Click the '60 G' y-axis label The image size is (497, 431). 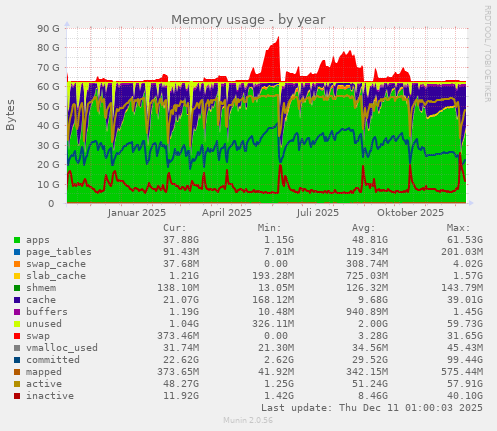pos(48,87)
